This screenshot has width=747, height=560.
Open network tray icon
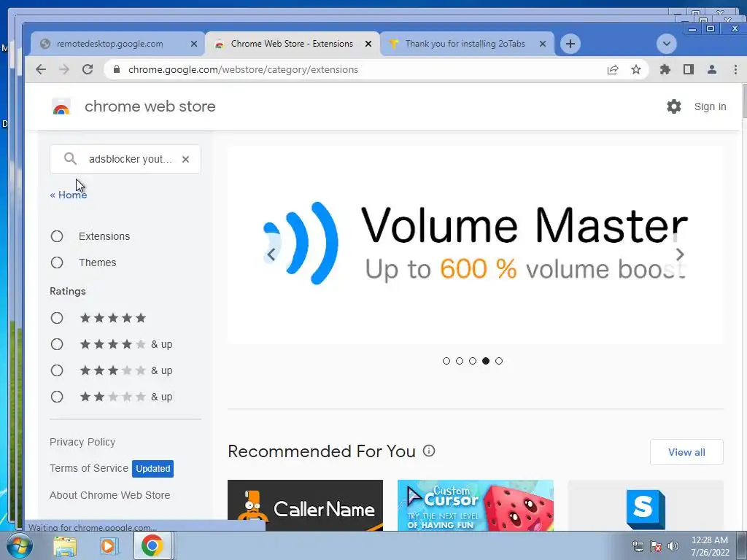tap(638, 546)
